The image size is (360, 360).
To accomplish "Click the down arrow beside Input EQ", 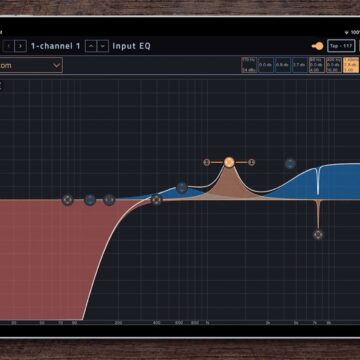I will 103,46.
